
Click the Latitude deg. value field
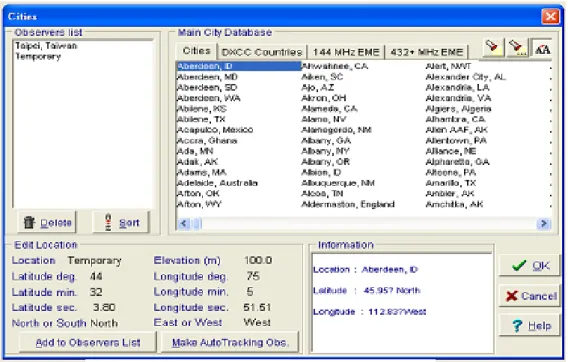[x=96, y=276]
